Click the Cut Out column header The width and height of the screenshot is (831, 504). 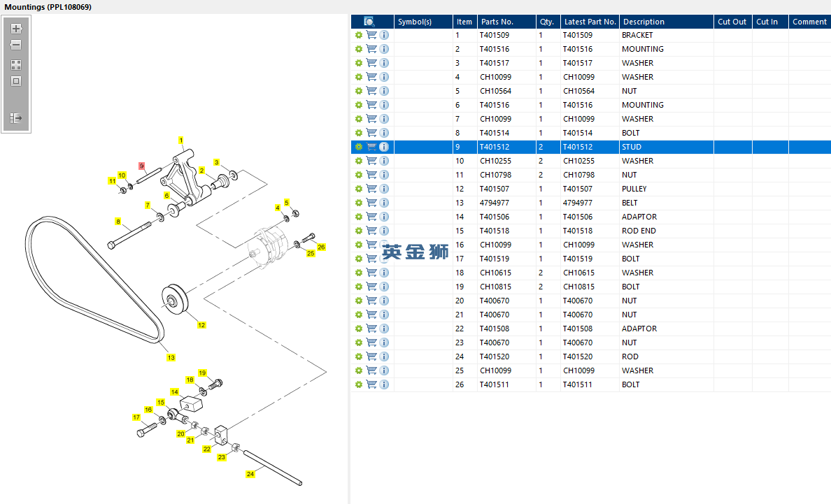[x=733, y=22]
